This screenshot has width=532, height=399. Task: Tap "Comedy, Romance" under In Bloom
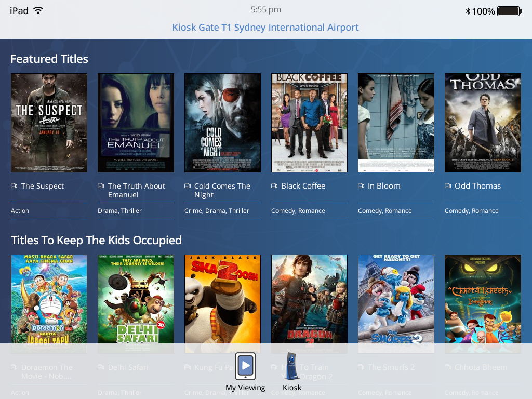385,211
